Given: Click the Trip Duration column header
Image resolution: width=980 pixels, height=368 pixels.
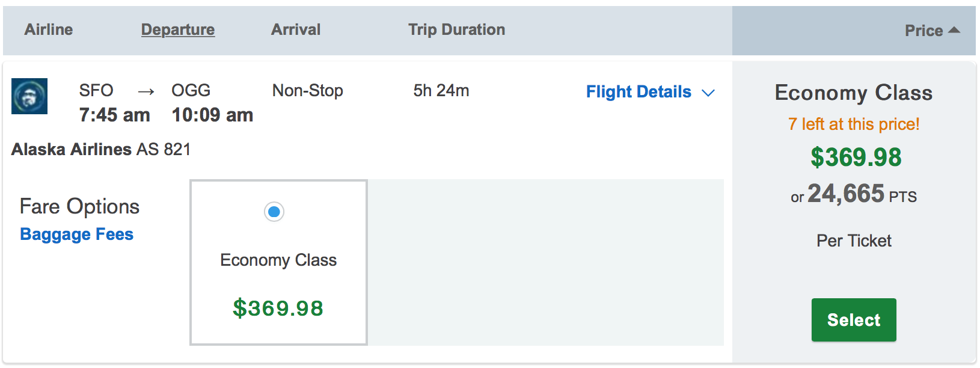Looking at the screenshot, I should [x=457, y=29].
